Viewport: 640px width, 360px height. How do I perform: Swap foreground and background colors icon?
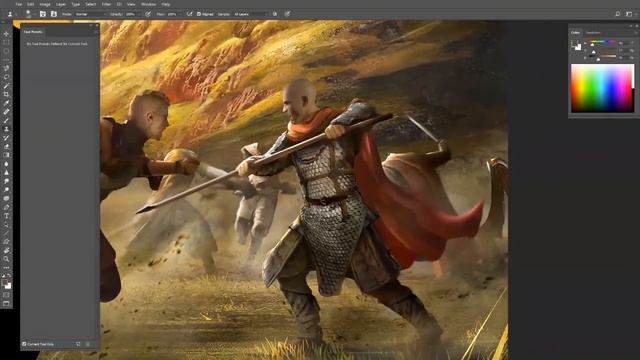[x=9, y=276]
